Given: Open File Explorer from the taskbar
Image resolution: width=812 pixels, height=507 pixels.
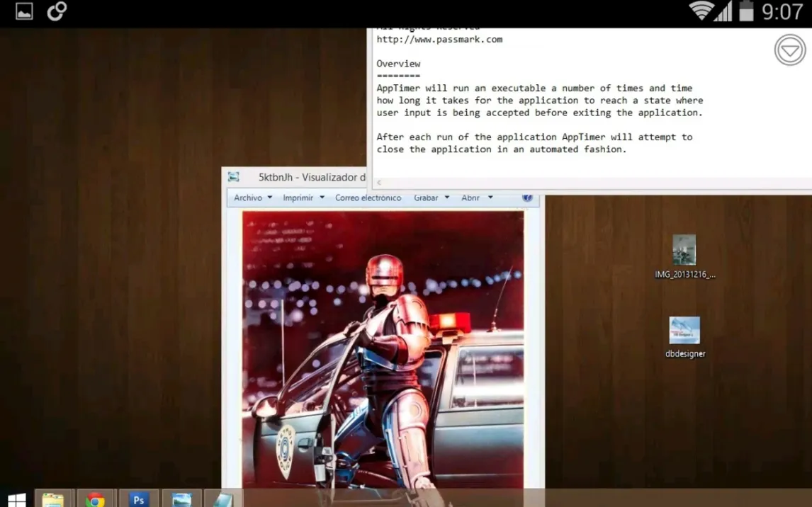Looking at the screenshot, I should pos(53,499).
